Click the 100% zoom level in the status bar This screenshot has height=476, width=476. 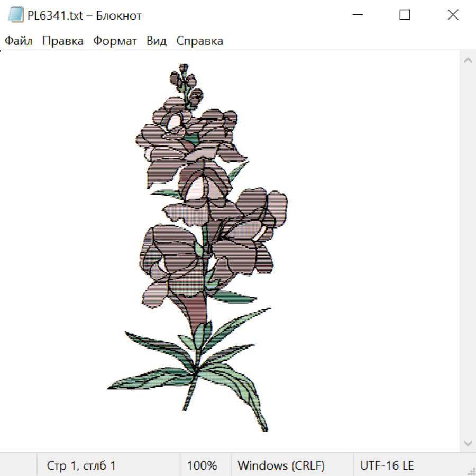[x=202, y=465]
